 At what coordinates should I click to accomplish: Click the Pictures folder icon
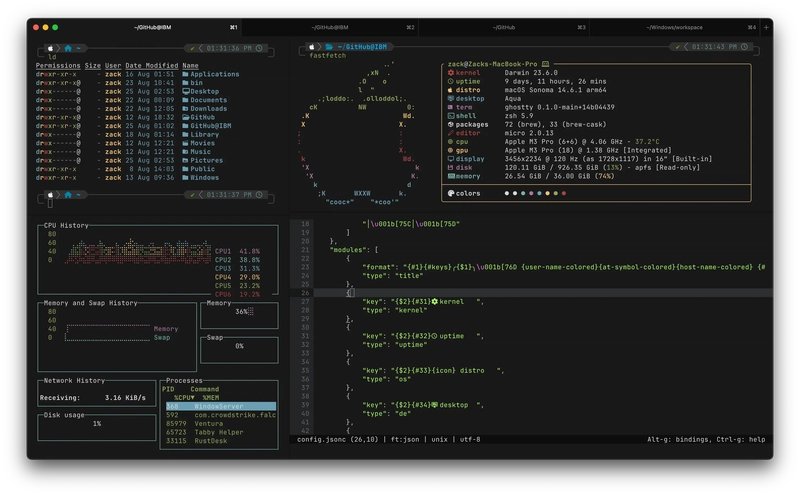185,161
